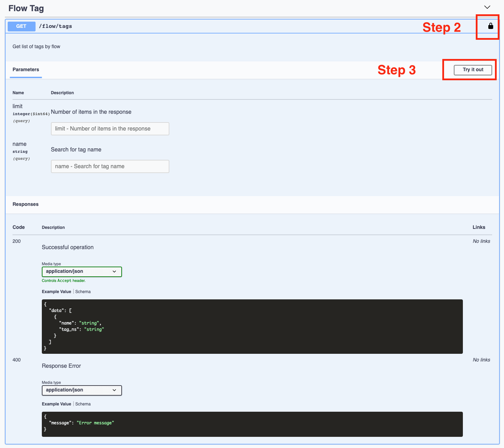Click the /flow/tags path text
Viewport: 504px width, 448px height.
tap(55, 26)
